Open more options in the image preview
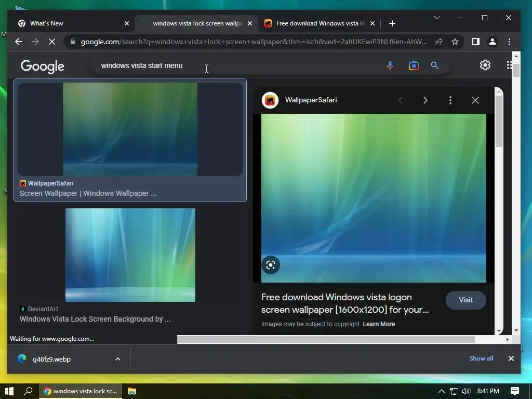The width and height of the screenshot is (532, 399). click(450, 100)
